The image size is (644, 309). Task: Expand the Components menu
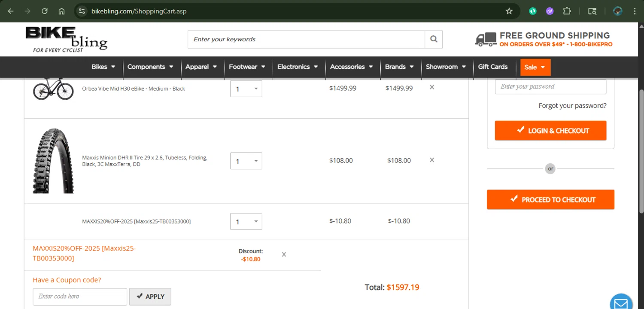point(150,67)
